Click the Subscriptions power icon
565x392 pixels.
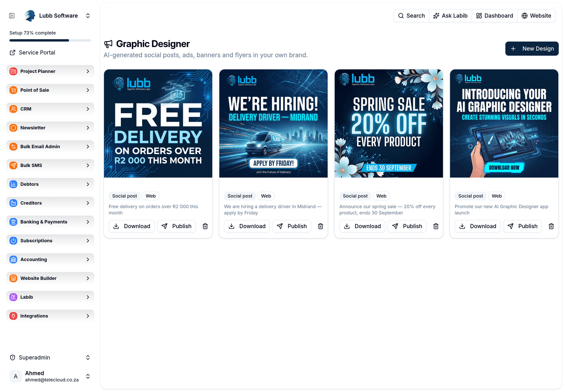[x=13, y=241]
